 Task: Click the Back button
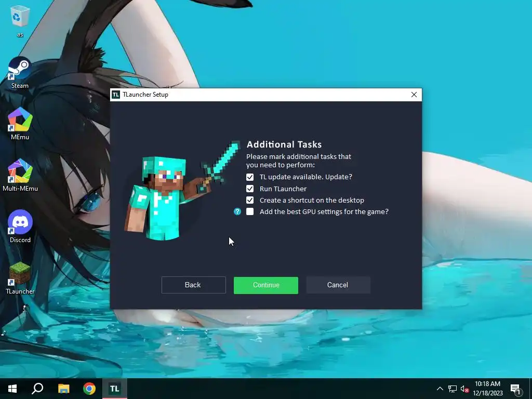tap(193, 285)
